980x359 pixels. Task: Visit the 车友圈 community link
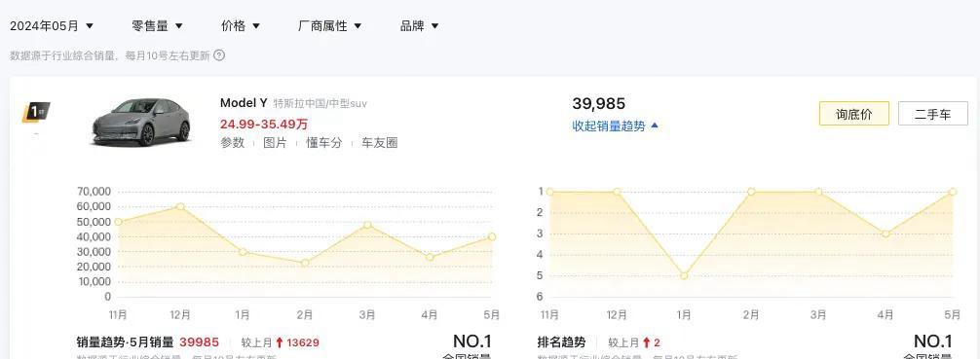tap(379, 142)
